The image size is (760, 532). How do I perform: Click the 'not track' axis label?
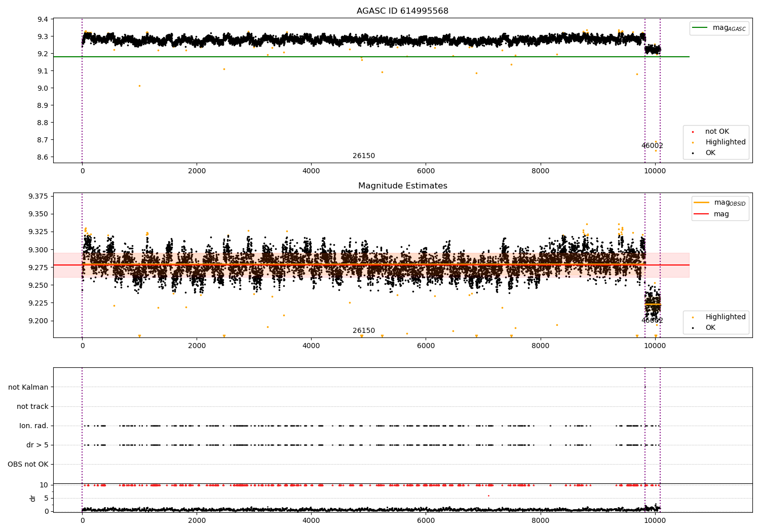[32, 407]
